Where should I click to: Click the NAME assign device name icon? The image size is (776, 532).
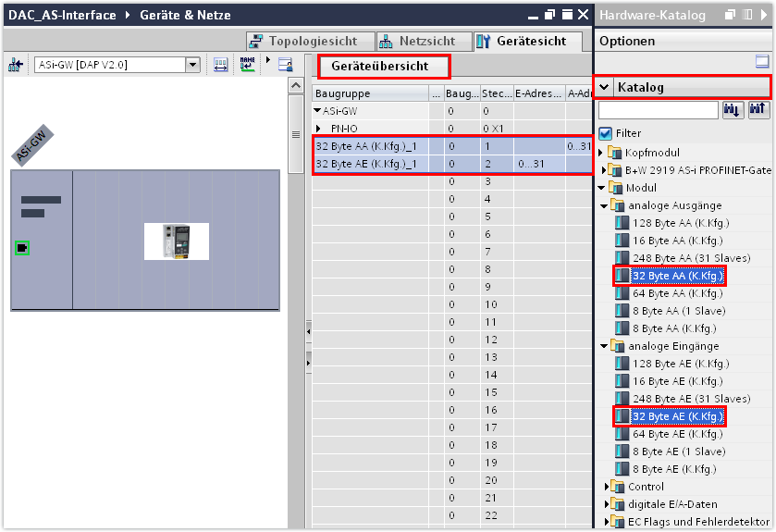pos(247,65)
